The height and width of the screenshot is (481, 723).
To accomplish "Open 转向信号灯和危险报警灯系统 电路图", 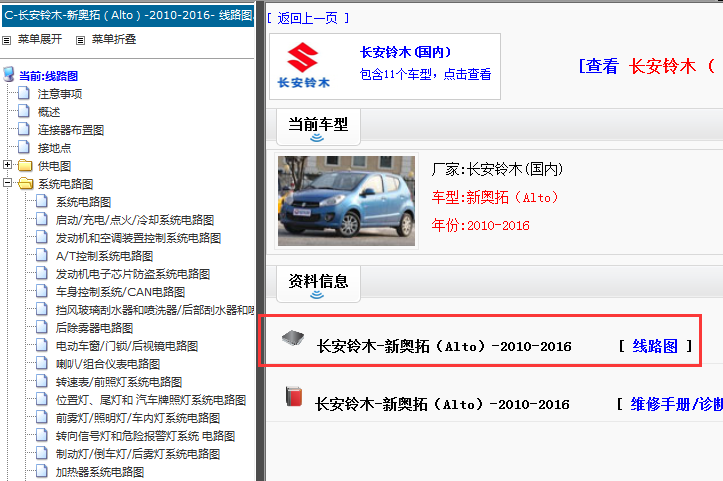I will click(x=145, y=436).
